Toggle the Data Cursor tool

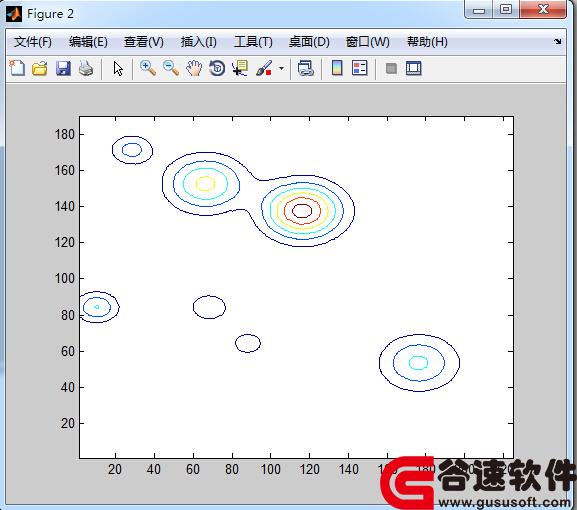pos(240,68)
